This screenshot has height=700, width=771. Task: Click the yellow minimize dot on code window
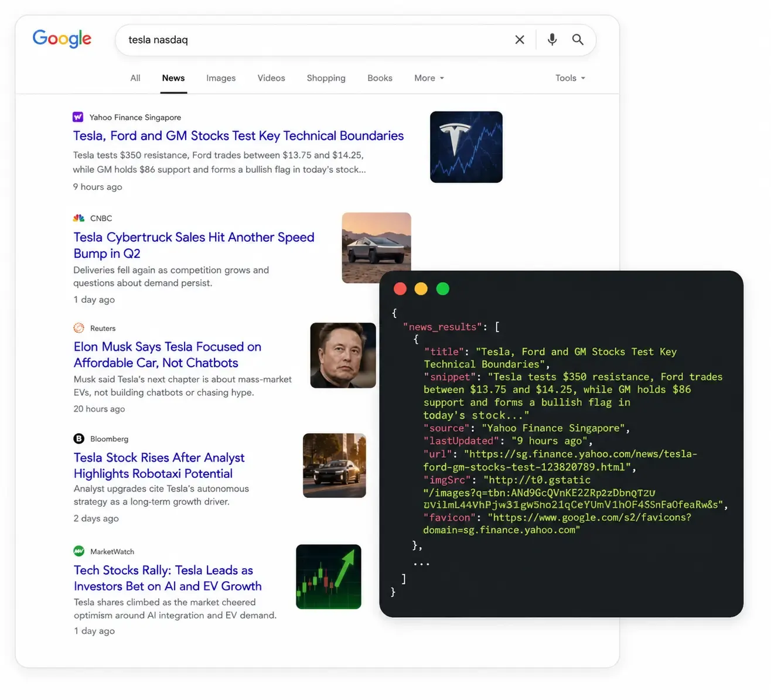click(421, 289)
